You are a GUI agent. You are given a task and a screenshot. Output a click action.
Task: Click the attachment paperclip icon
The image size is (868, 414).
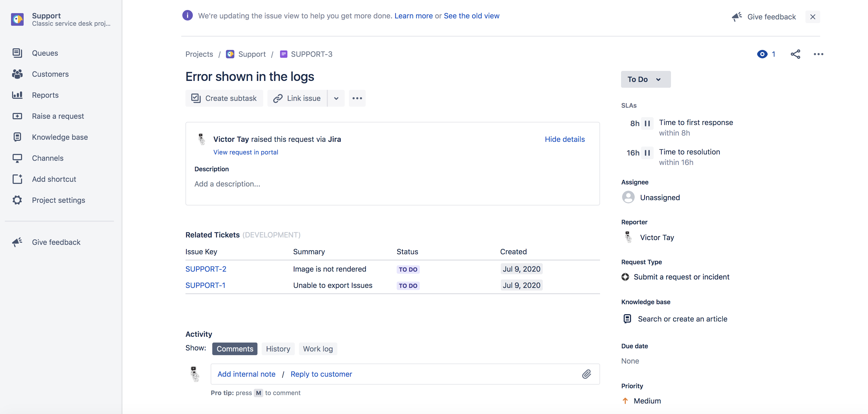point(586,374)
